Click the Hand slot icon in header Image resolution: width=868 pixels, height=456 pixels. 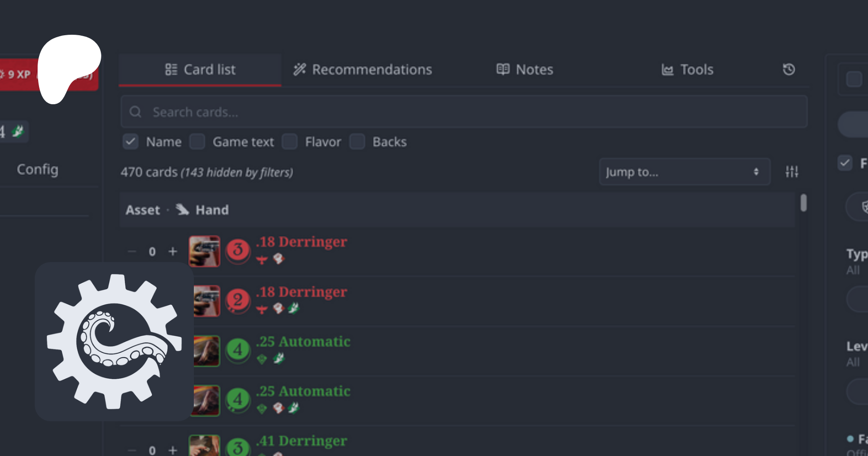pos(182,209)
